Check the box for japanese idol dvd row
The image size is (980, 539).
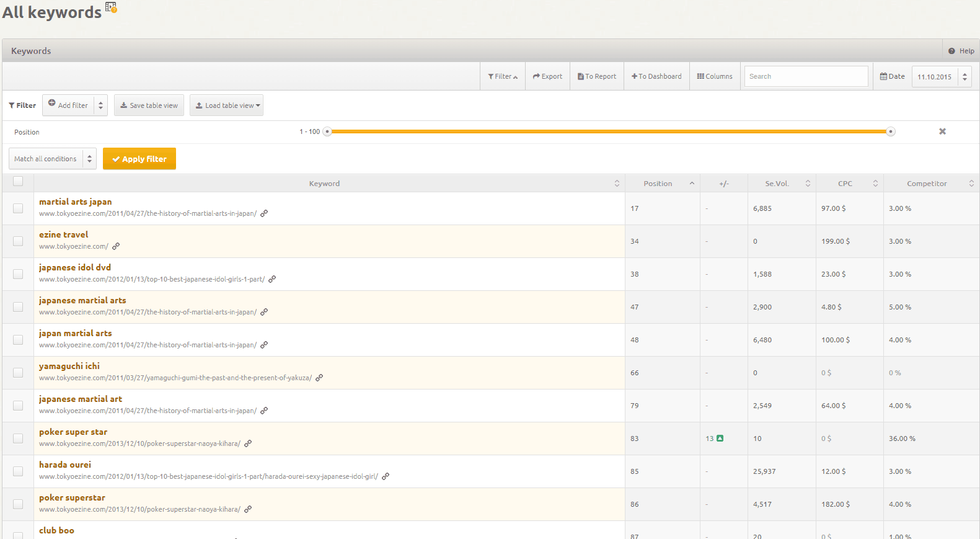tap(18, 274)
